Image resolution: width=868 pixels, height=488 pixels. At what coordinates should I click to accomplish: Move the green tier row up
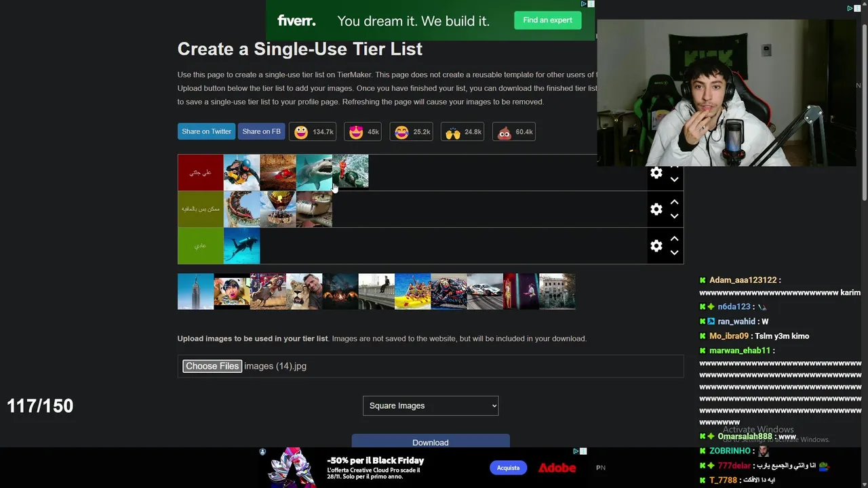(x=674, y=239)
